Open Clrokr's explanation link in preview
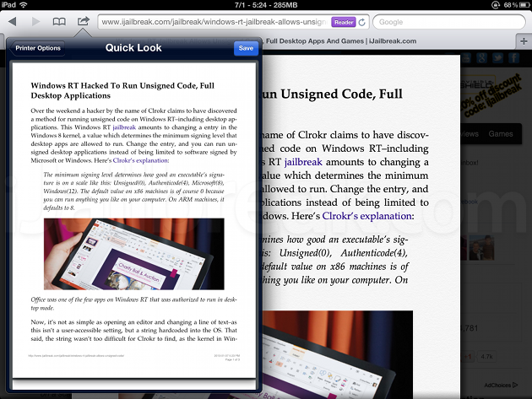This screenshot has width=532, height=399. pos(140,160)
